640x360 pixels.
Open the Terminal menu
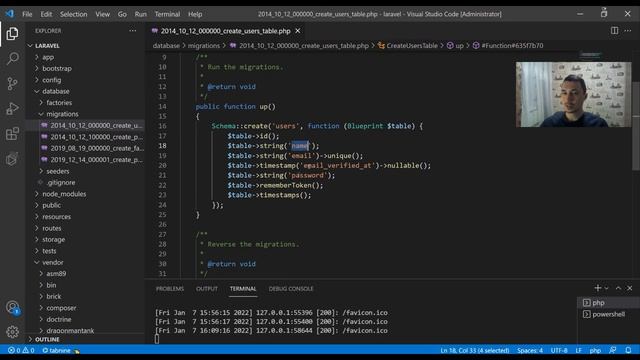(x=167, y=14)
